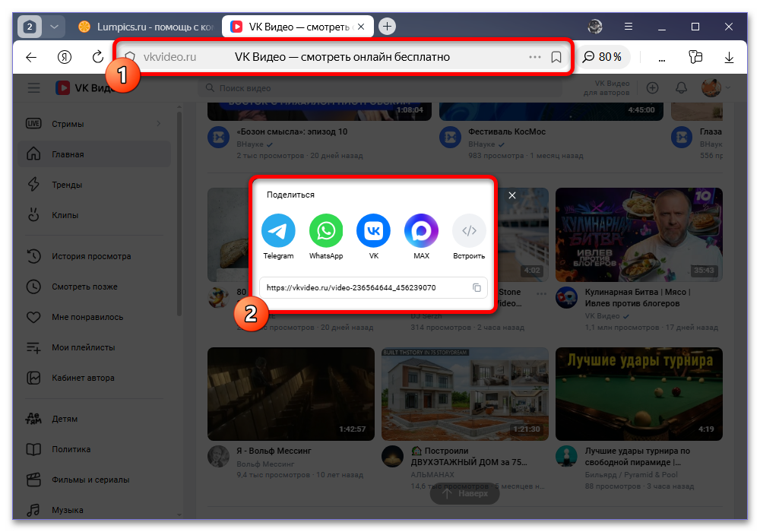Open Кулинарная Битва video thumbnail

tap(639, 235)
